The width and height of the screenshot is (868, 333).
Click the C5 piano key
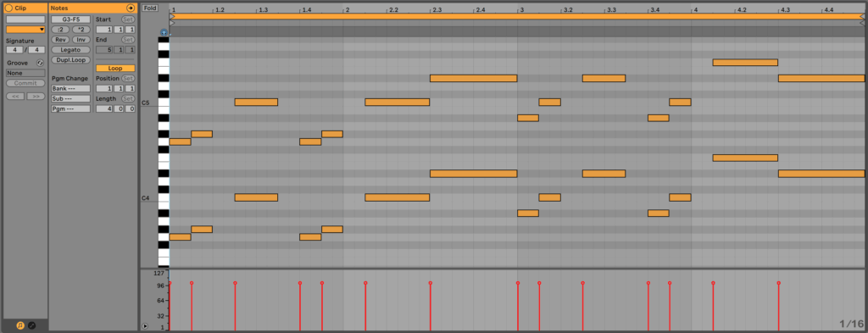pyautogui.click(x=164, y=103)
